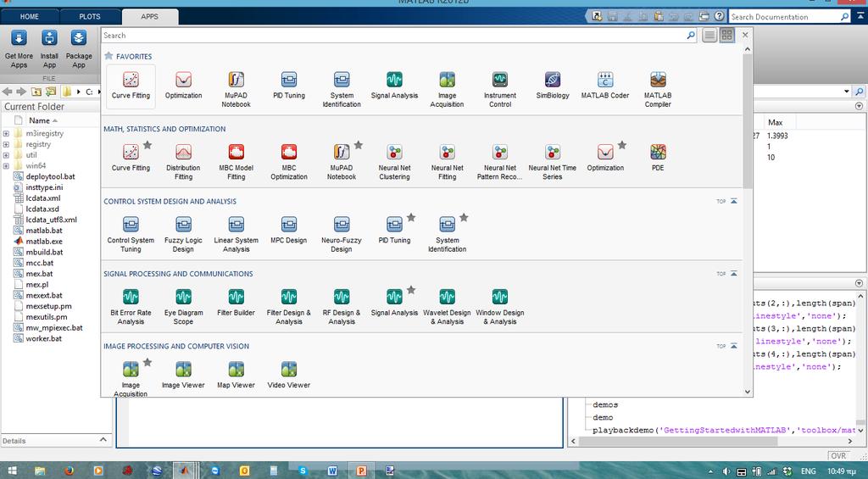Launch Neural Net Fitting app
Image resolution: width=868 pixels, height=479 pixels.
pos(447,162)
